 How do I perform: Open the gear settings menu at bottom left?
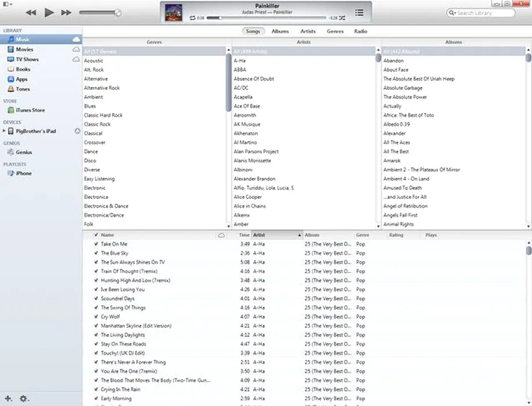24,398
